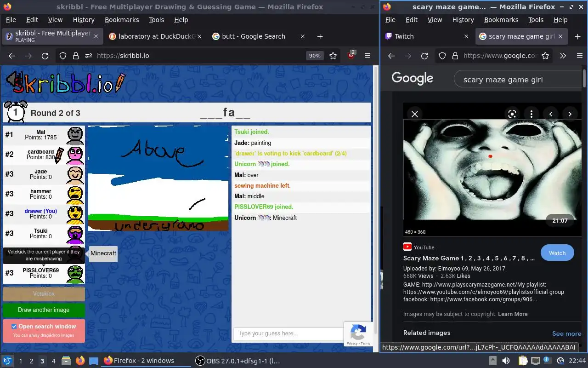Click Google search box with scary maze query
Image resolution: width=588 pixels, height=368 pixels.
(x=518, y=80)
